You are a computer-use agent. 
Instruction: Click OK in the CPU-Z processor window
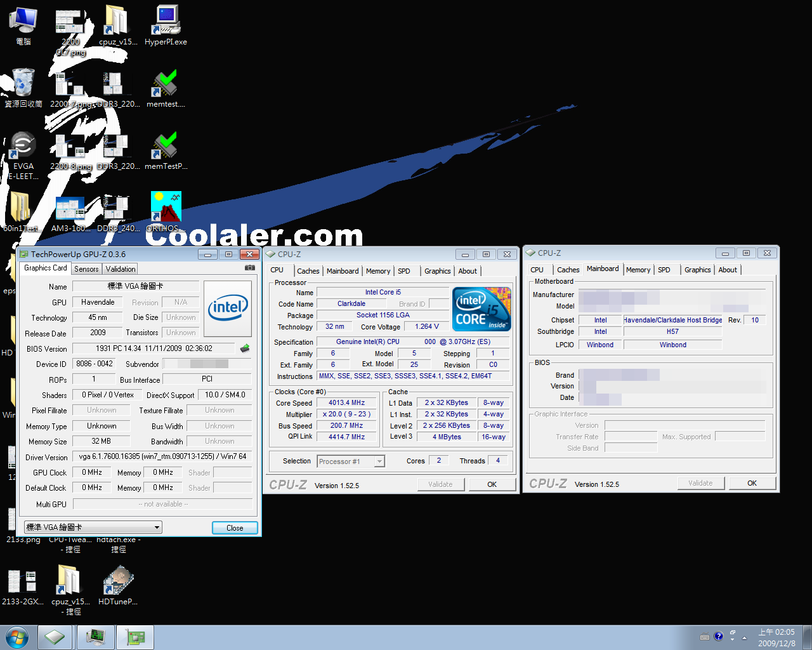tap(492, 484)
